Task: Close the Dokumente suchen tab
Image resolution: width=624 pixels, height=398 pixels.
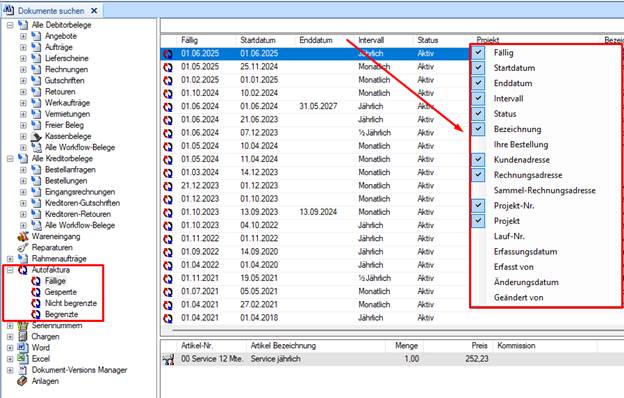Action: pyautogui.click(x=94, y=11)
